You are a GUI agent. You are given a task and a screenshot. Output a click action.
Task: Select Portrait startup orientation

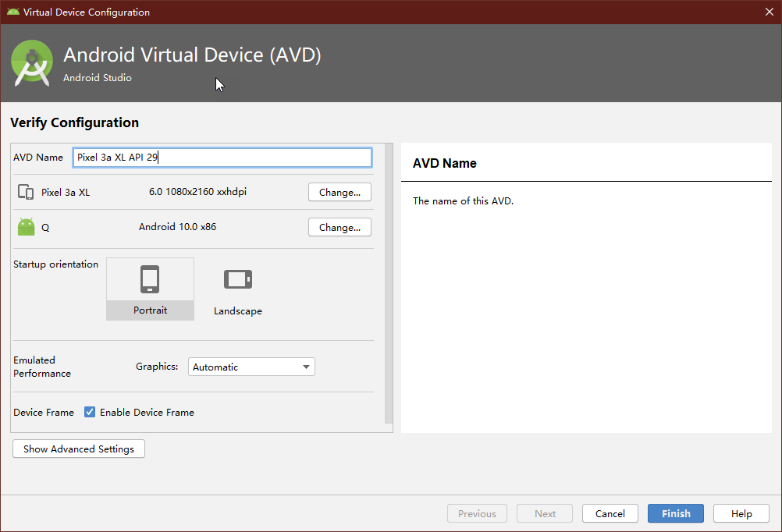[x=150, y=289]
